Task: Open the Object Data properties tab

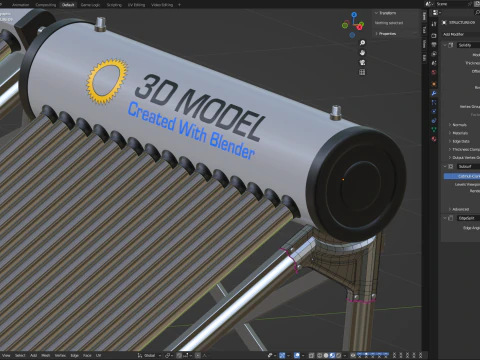Action: 434,130
